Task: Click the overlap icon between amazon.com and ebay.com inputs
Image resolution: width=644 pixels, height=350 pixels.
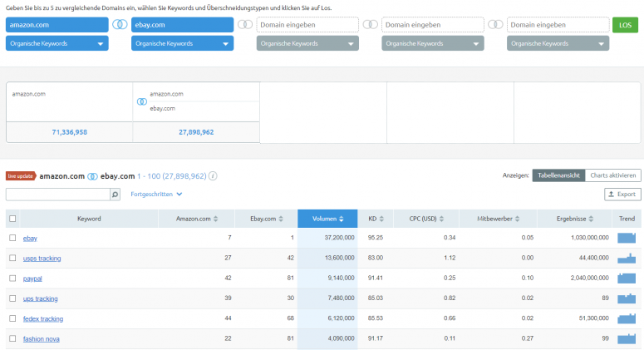Action: pos(120,25)
